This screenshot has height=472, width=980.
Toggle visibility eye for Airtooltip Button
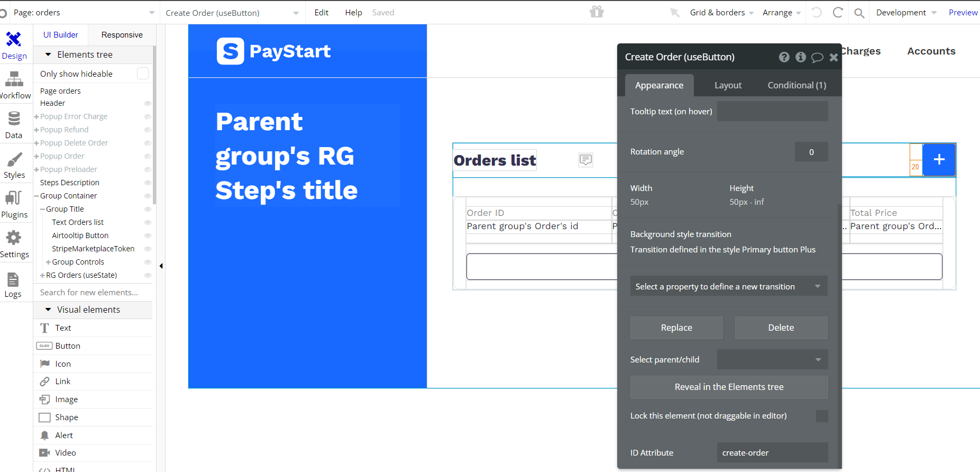148,236
